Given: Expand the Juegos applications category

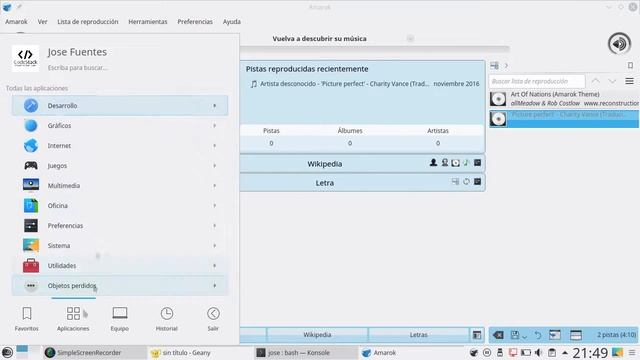Looking at the screenshot, I should click(120, 166).
